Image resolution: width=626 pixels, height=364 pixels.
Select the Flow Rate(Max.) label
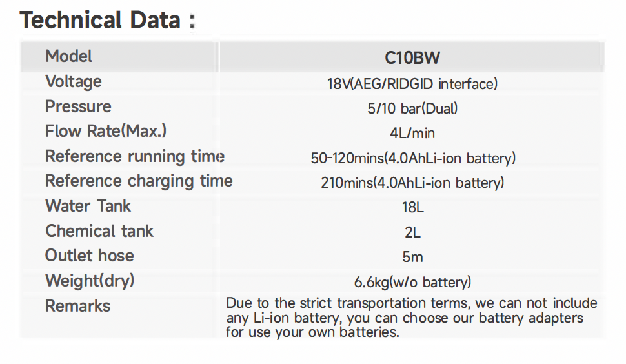coord(106,131)
